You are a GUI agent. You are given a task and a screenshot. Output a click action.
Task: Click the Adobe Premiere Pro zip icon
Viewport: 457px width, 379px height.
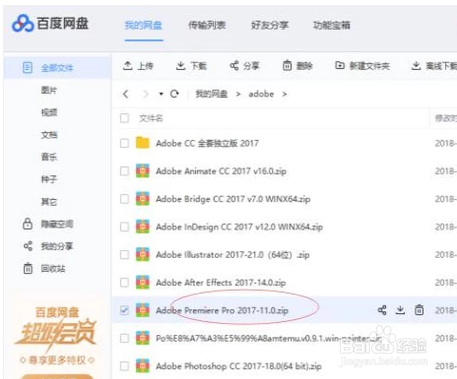[x=143, y=310]
